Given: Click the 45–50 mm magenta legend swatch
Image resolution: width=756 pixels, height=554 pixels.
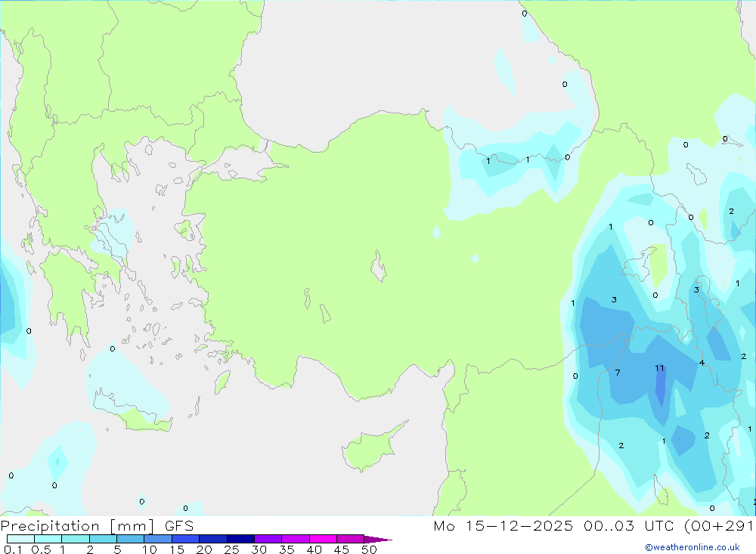Looking at the screenshot, I should (x=350, y=539).
